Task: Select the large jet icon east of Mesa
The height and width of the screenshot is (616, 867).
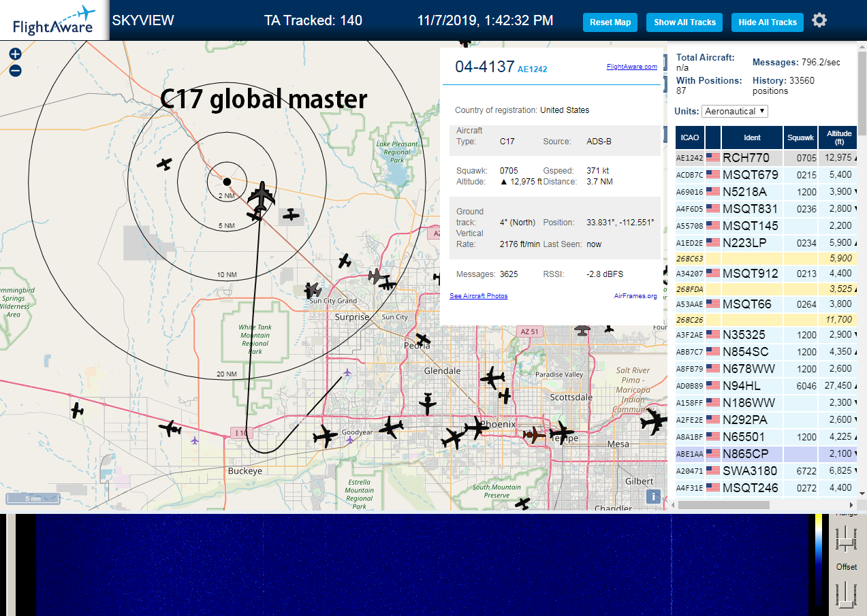Action: pyautogui.click(x=654, y=423)
